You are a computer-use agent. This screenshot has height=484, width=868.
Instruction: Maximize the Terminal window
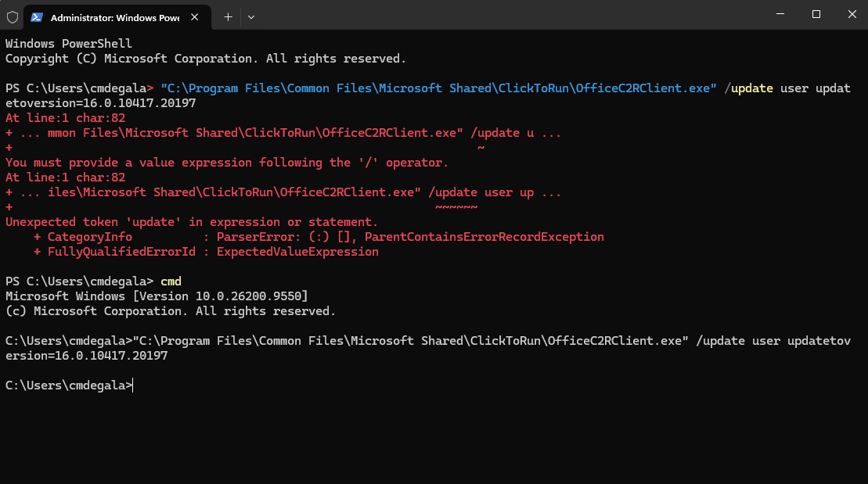click(x=816, y=14)
